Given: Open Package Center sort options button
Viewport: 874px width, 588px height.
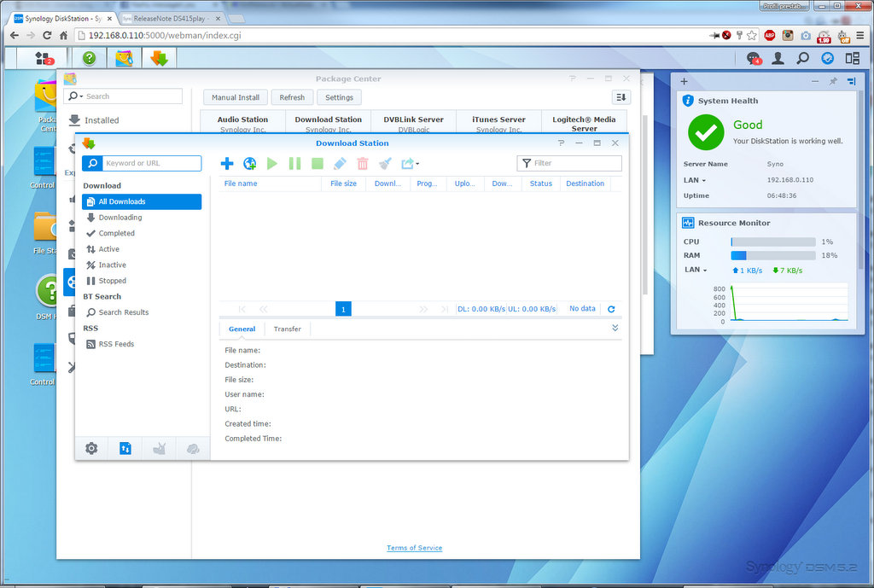Looking at the screenshot, I should tap(621, 97).
